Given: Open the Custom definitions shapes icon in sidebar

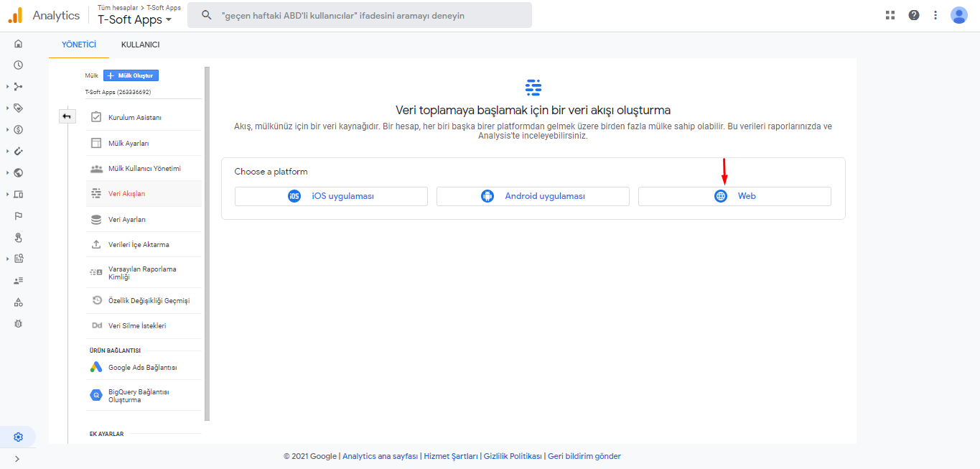Looking at the screenshot, I should point(18,302).
